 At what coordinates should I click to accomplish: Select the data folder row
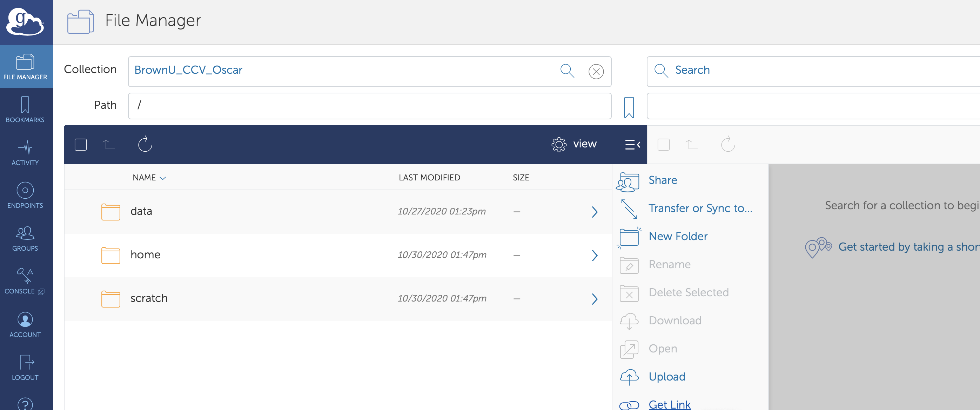coord(338,212)
